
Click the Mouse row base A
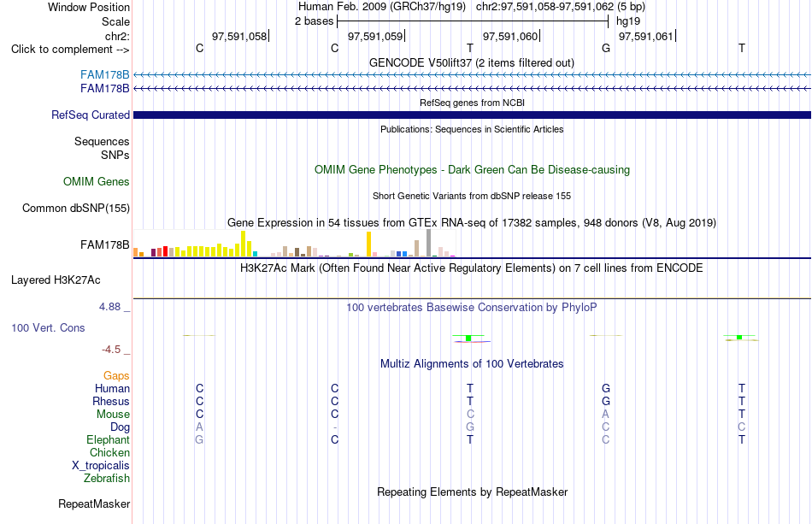605,415
